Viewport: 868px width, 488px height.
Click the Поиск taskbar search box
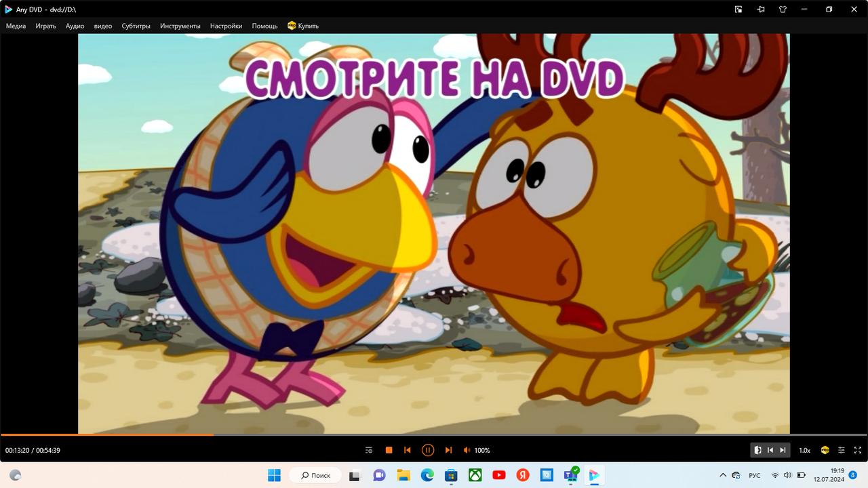(315, 475)
